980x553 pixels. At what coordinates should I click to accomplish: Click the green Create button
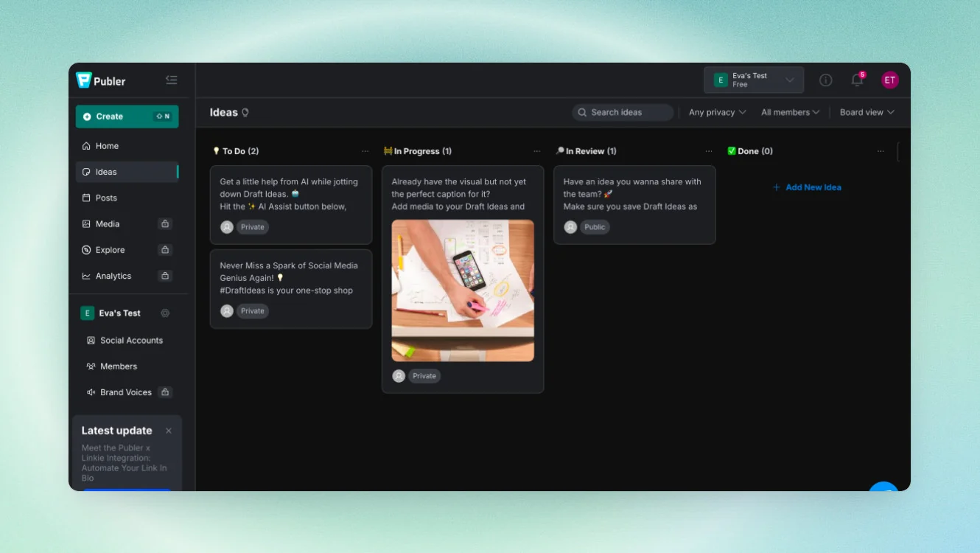(127, 116)
